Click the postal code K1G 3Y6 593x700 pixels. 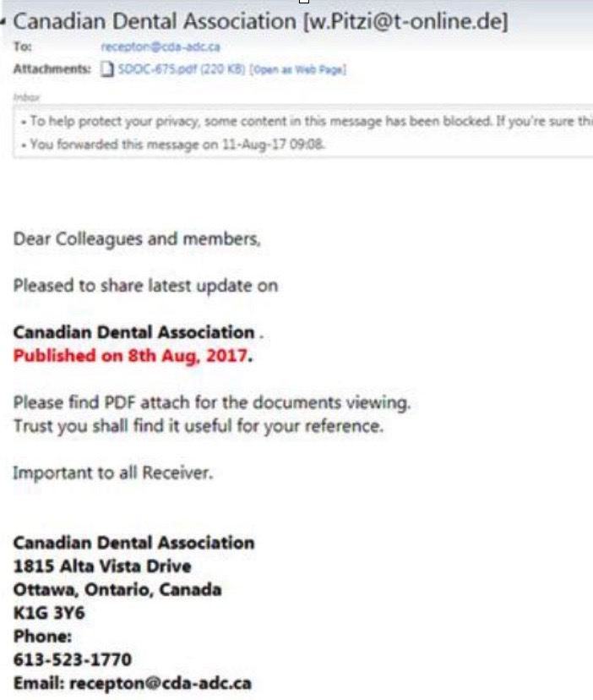49,613
